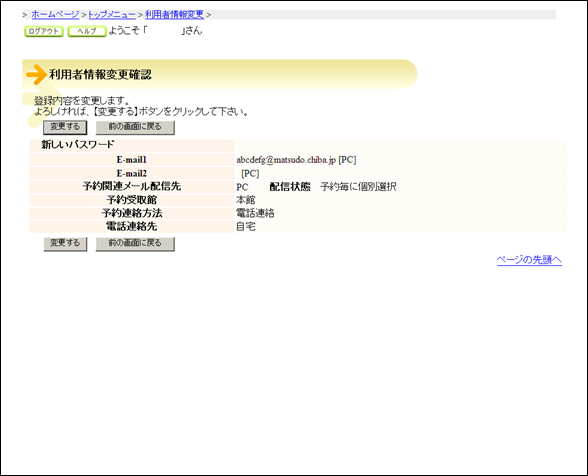Open トップメニュー breadcrumb link
This screenshot has height=476, width=588.
coord(112,15)
